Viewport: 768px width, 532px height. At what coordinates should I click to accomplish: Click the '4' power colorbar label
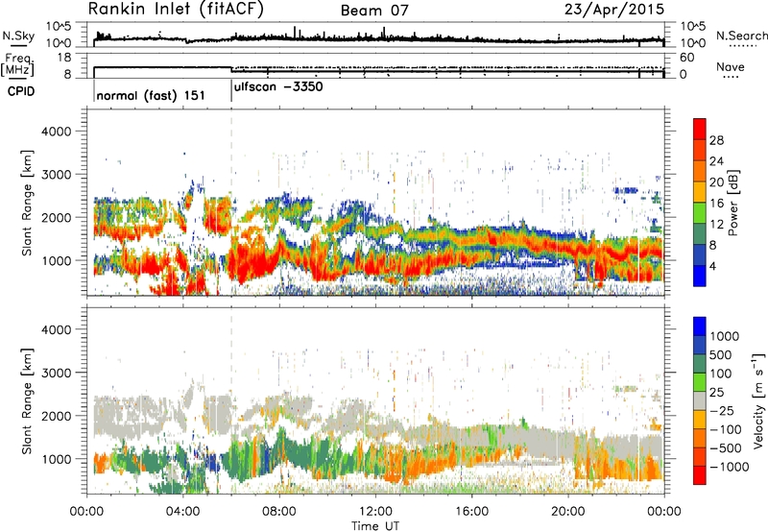click(714, 266)
